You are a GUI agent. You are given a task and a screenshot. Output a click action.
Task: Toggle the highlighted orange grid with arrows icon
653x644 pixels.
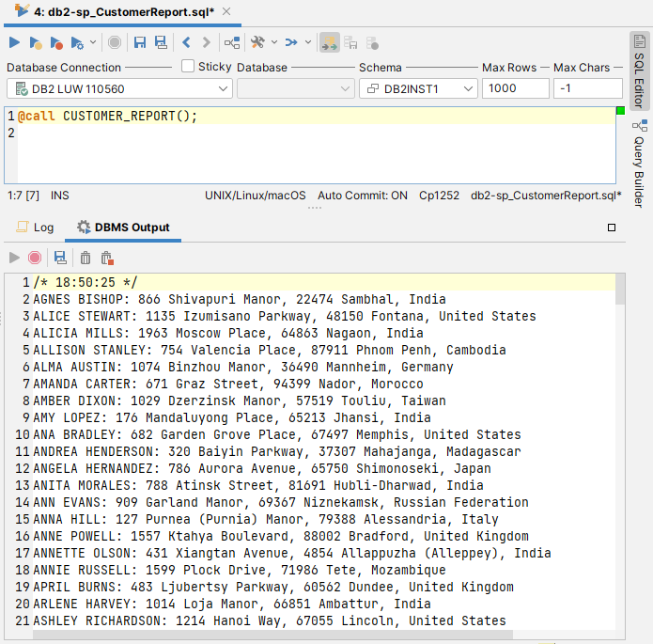tap(330, 42)
